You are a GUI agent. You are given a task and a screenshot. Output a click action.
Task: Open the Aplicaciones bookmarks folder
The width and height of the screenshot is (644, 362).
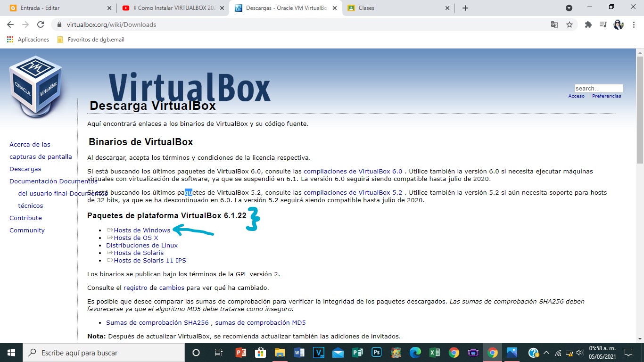point(28,40)
